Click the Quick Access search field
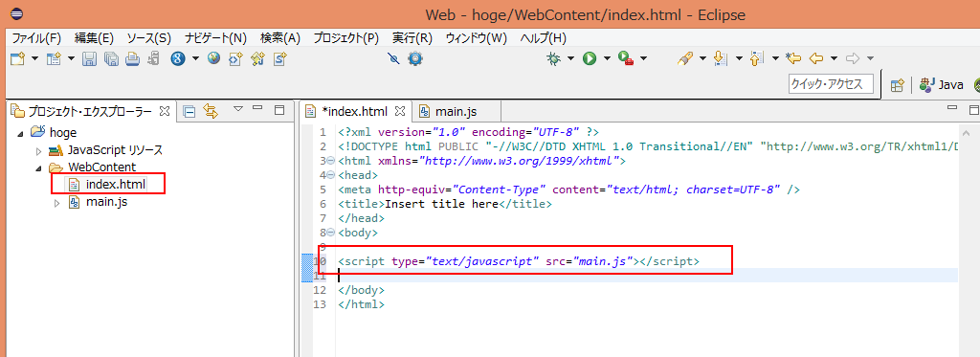This screenshot has height=357, width=980. [x=831, y=84]
